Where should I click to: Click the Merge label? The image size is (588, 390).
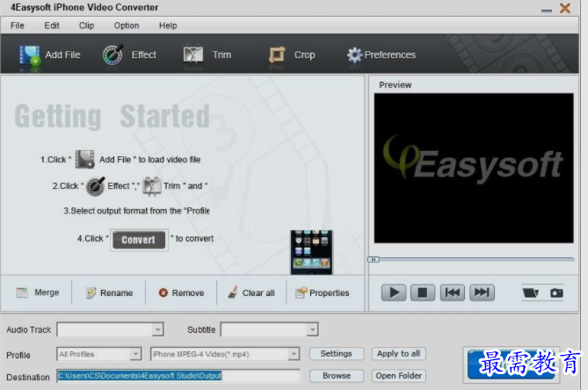(x=47, y=292)
